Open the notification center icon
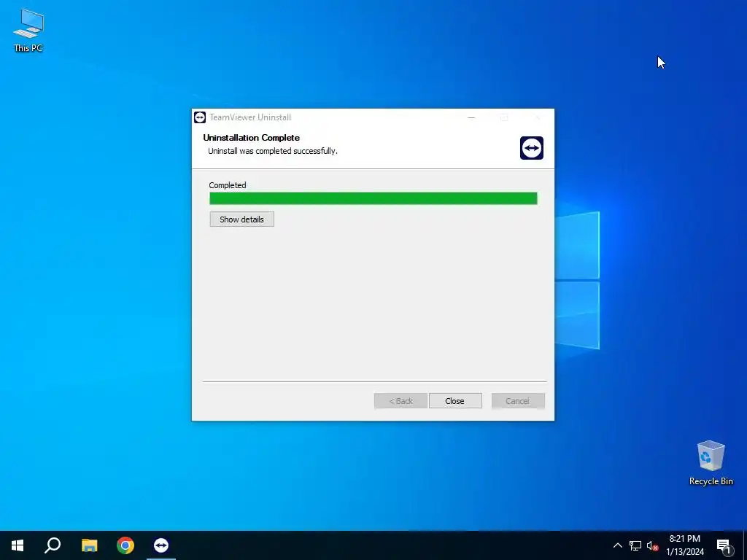This screenshot has width=747, height=560. (x=724, y=545)
